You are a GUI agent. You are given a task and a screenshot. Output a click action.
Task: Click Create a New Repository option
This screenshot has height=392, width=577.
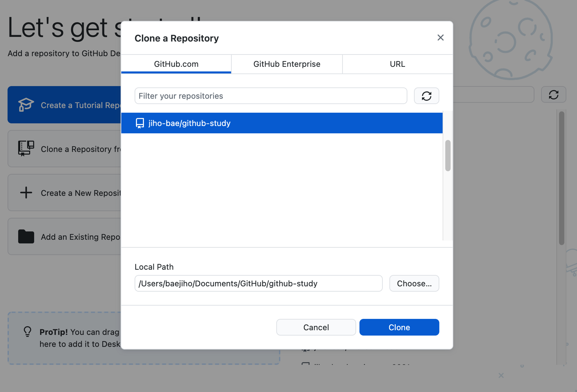click(64, 193)
